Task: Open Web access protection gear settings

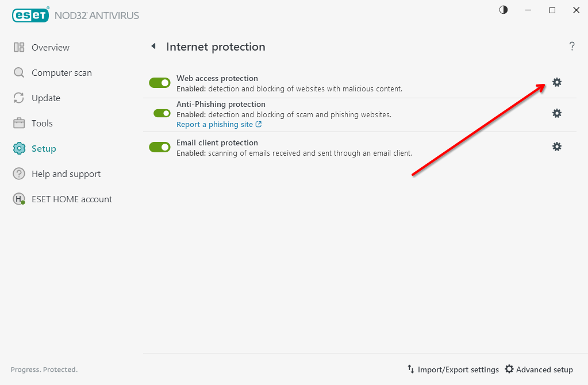Action: click(557, 83)
